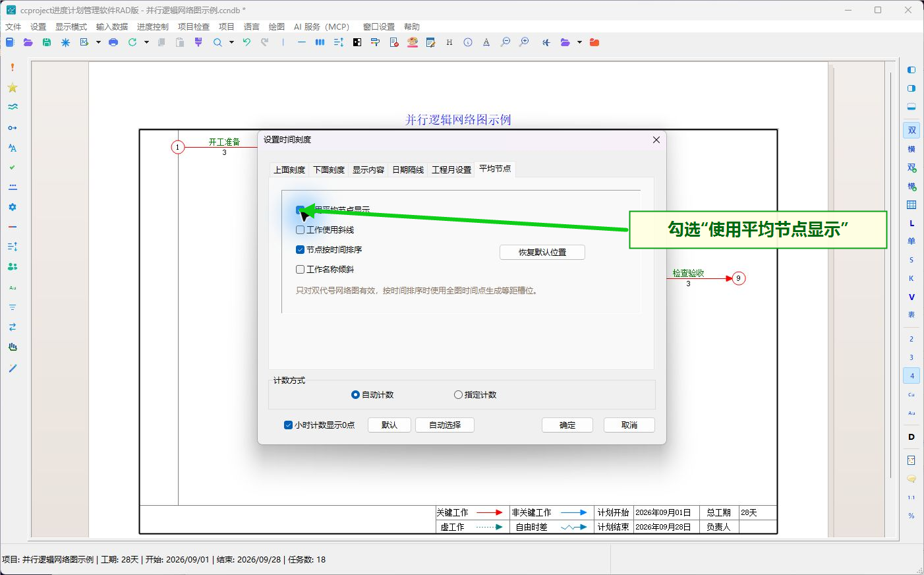Click the green save disk icon in toolbar
The height and width of the screenshot is (575, 924).
47,42
